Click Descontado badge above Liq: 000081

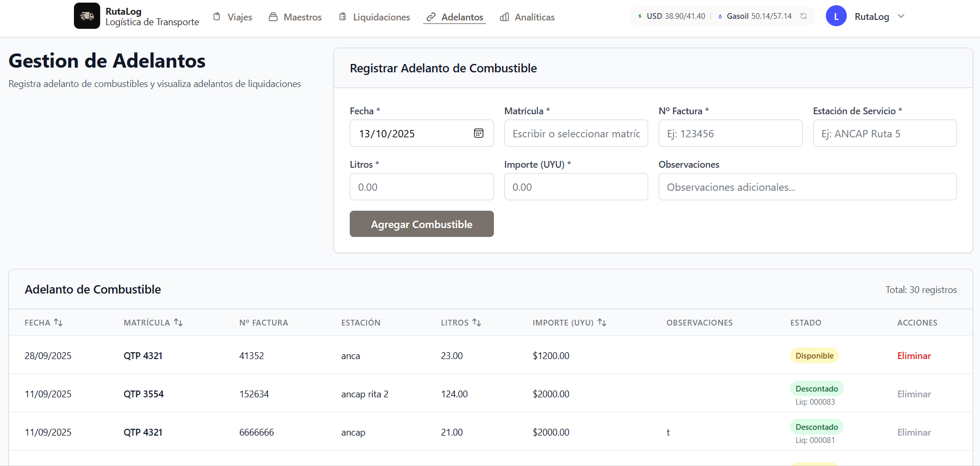tap(816, 427)
